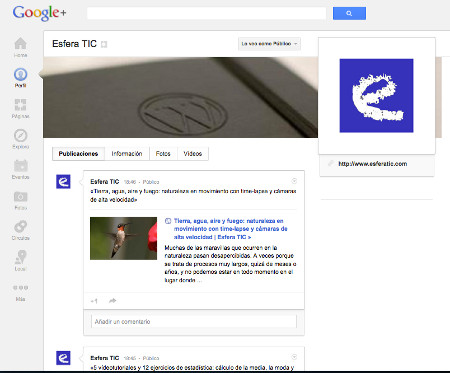
Task: Open the Home icon in sidebar
Action: click(20, 44)
